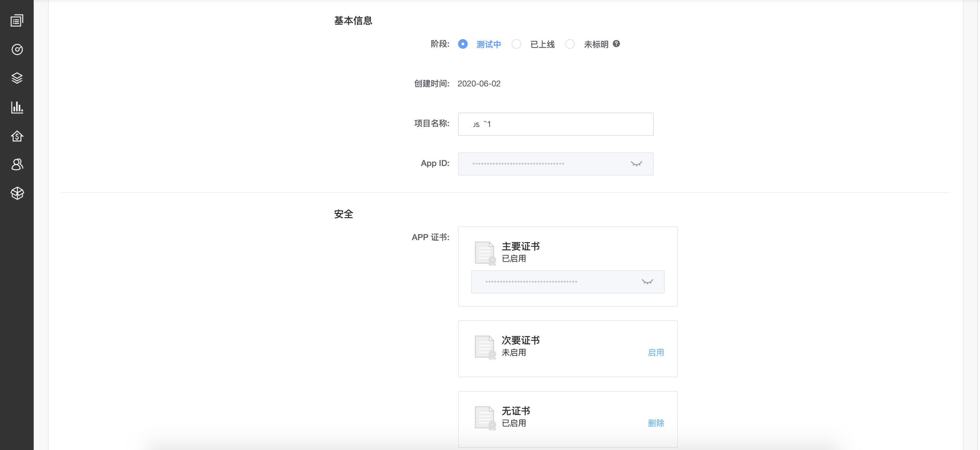Select the 测试中 stage radio button
The height and width of the screenshot is (450, 980).
pyautogui.click(x=463, y=44)
